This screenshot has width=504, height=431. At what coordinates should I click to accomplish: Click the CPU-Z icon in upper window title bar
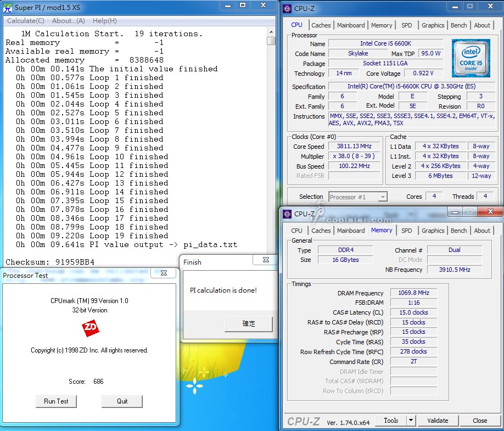pyautogui.click(x=287, y=8)
